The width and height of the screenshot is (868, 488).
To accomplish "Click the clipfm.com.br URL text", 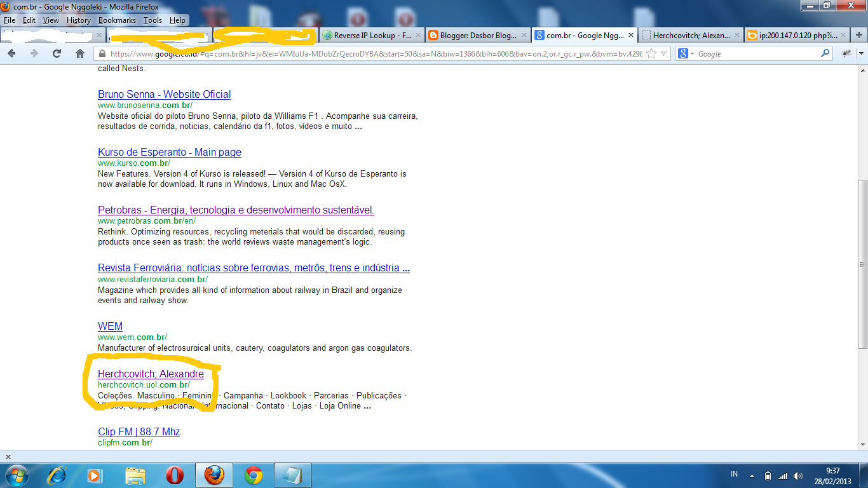I will [125, 443].
